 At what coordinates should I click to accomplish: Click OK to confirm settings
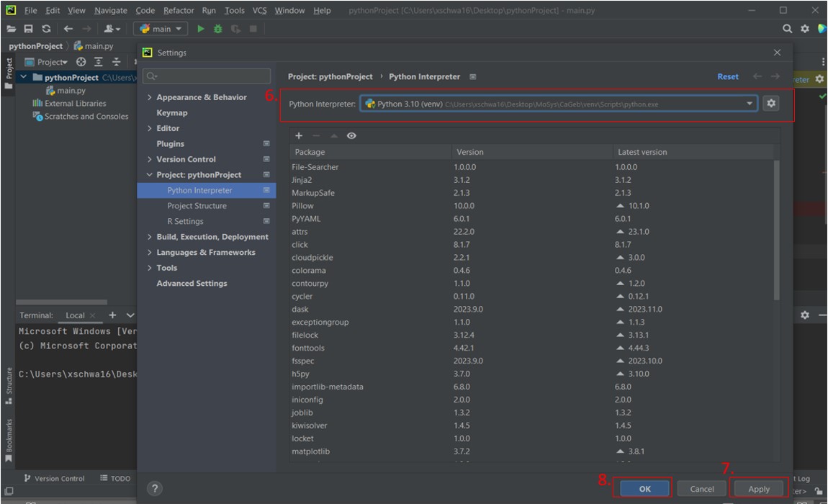tap(645, 489)
